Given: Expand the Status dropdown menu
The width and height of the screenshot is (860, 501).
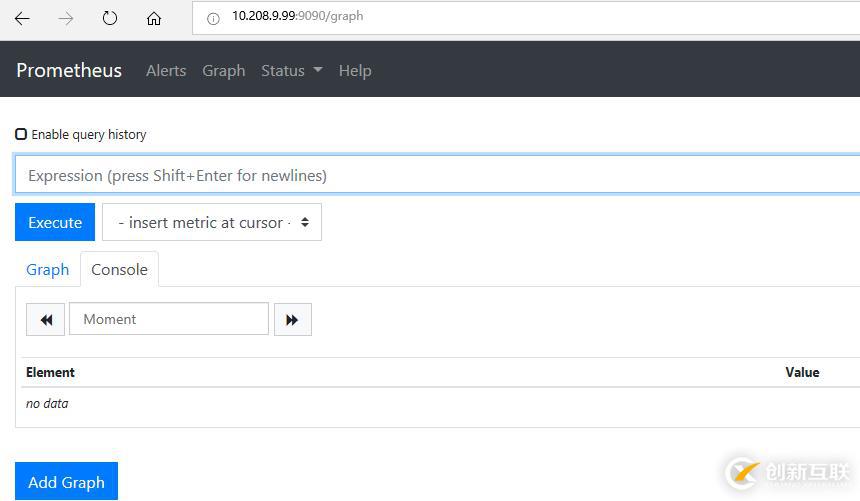Looking at the screenshot, I should coord(292,71).
